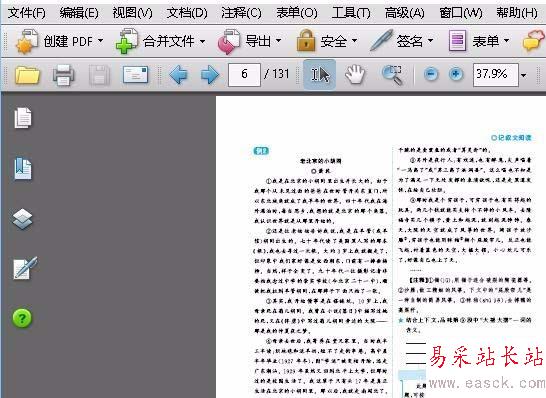
Task: Go to previous page with left arrow
Action: coord(178,75)
